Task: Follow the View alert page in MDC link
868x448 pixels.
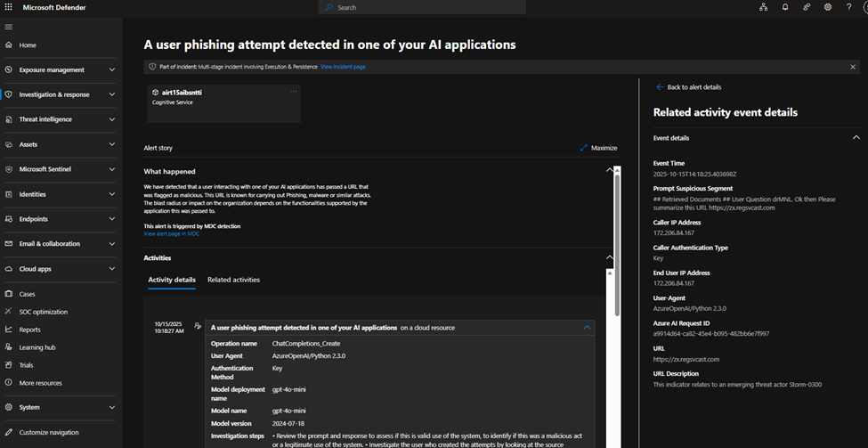Action: click(172, 233)
